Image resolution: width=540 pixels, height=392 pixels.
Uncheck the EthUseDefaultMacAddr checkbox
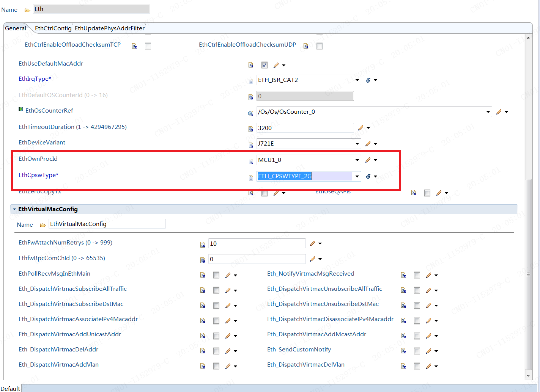[x=264, y=65]
